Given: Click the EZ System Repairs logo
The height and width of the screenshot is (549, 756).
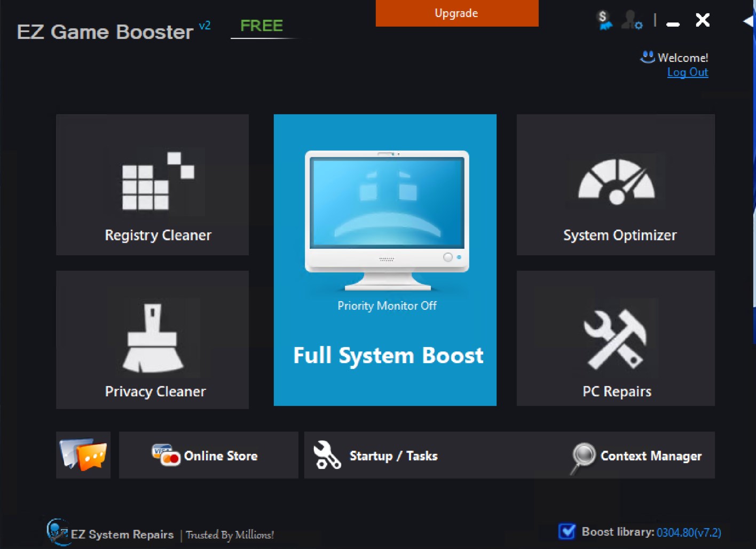Looking at the screenshot, I should (57, 532).
